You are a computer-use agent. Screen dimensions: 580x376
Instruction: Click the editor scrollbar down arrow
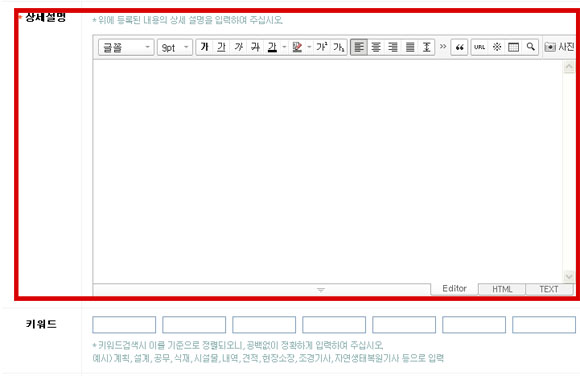(569, 276)
